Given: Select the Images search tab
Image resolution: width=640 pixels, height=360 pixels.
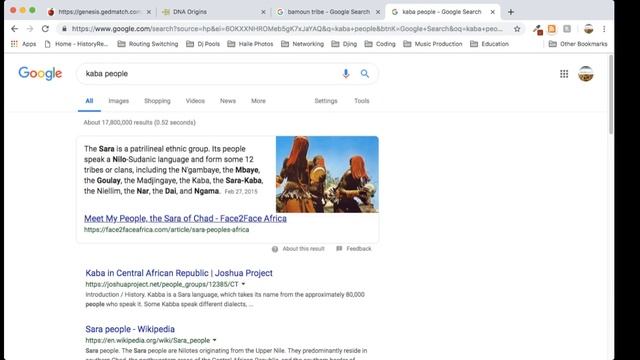Looking at the screenshot, I should point(118,101).
